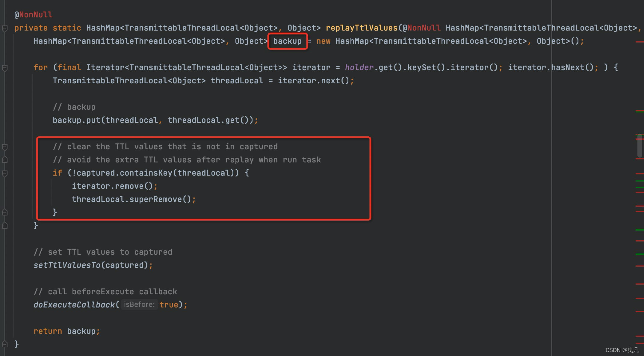Click the 'true' literal in doExecuteCallback

169,305
